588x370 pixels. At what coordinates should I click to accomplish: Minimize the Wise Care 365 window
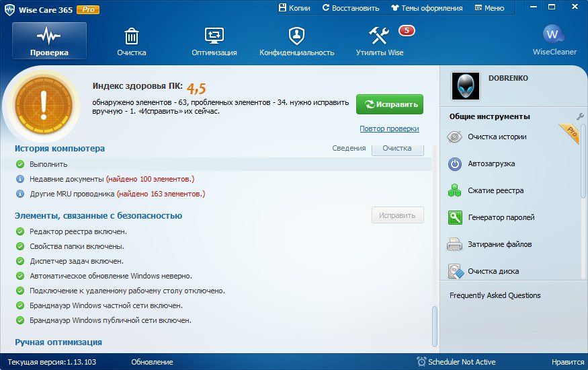point(534,7)
